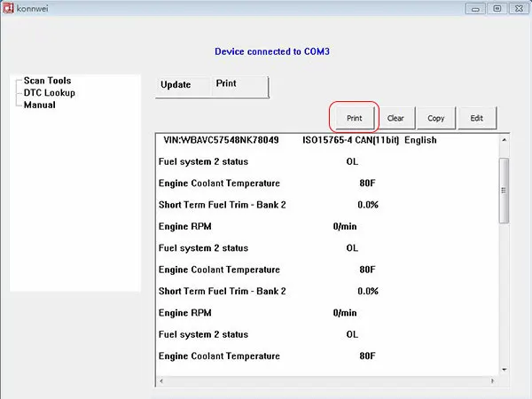The width and height of the screenshot is (532, 399).
Task: Open Scan Tools in the tree
Action: [x=48, y=81]
